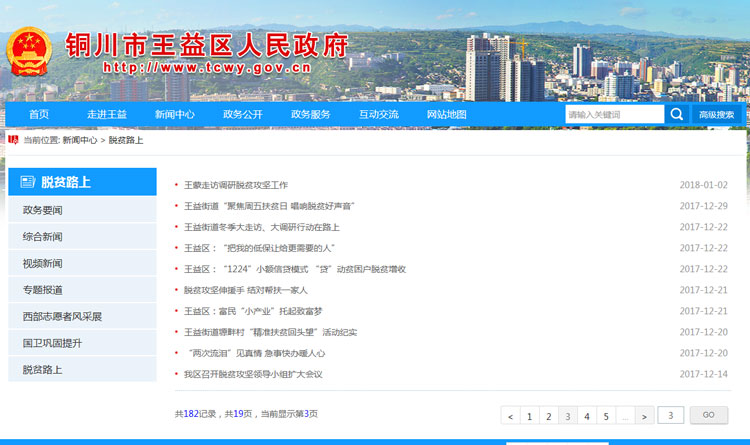Go to next page arrow in pagination
750x445 pixels.
pos(644,416)
